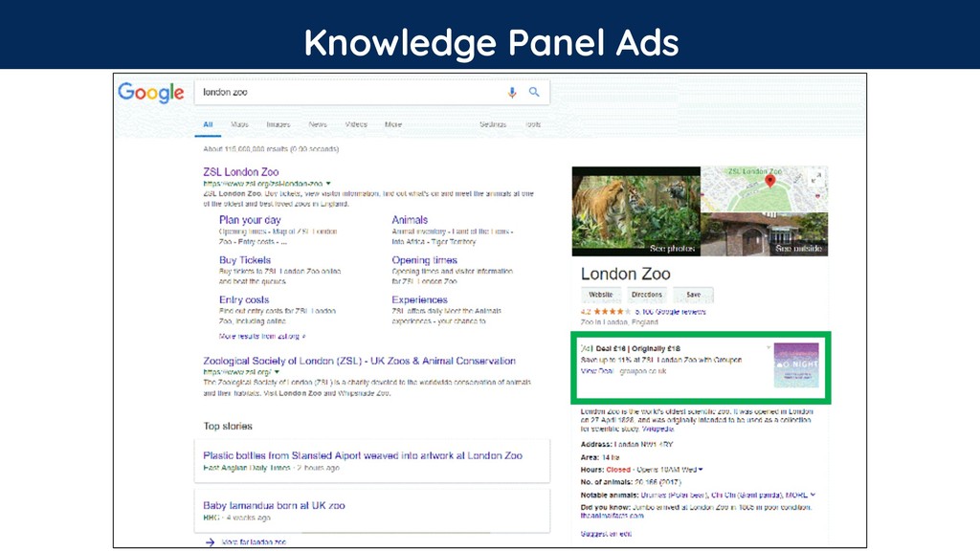The width and height of the screenshot is (980, 551).
Task: Click the Groupon ad image thumbnail
Action: point(795,364)
